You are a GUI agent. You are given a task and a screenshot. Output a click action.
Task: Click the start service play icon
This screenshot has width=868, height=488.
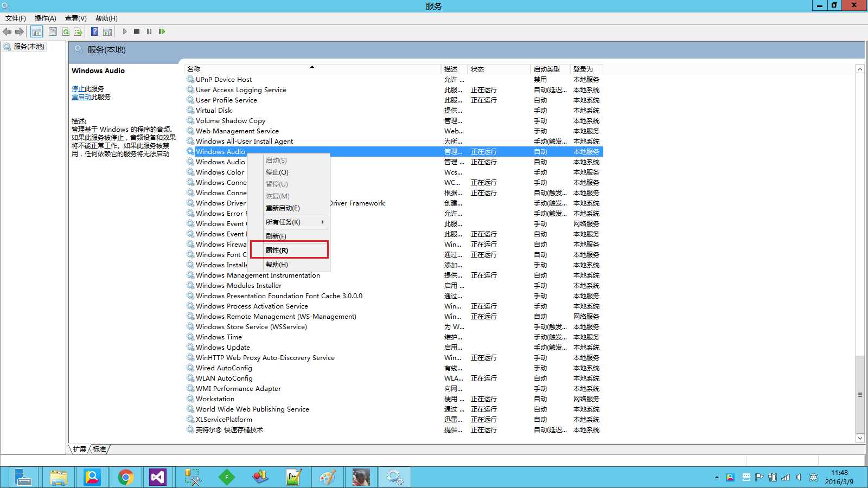[x=125, y=31]
